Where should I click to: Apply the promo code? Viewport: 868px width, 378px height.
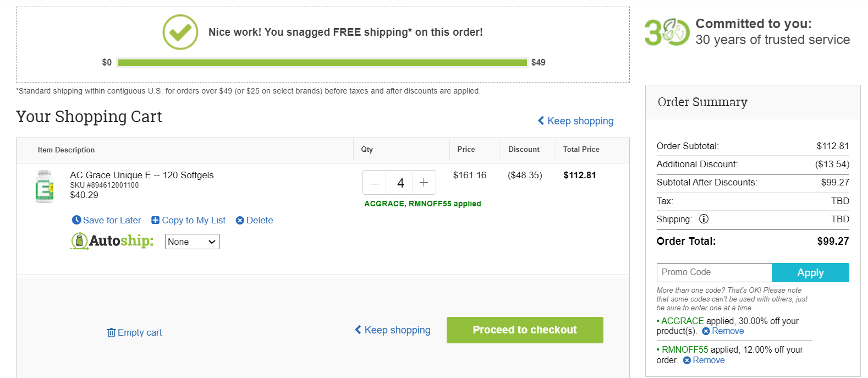point(810,272)
